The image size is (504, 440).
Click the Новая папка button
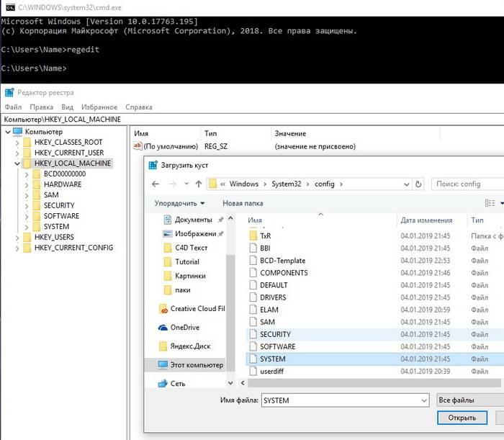coord(243,204)
